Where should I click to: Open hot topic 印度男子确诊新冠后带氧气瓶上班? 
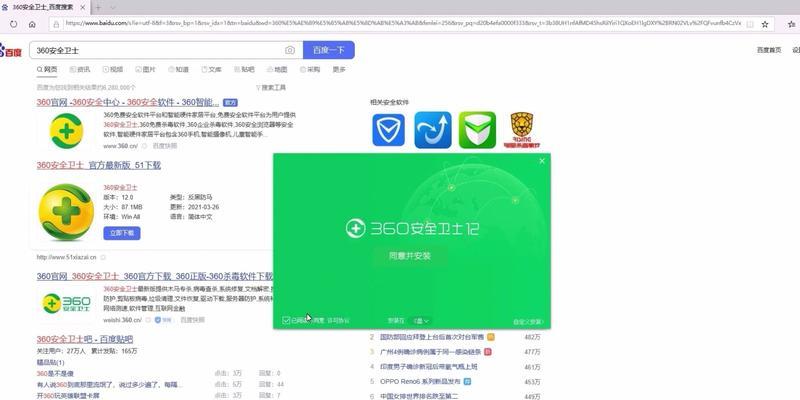(x=429, y=367)
